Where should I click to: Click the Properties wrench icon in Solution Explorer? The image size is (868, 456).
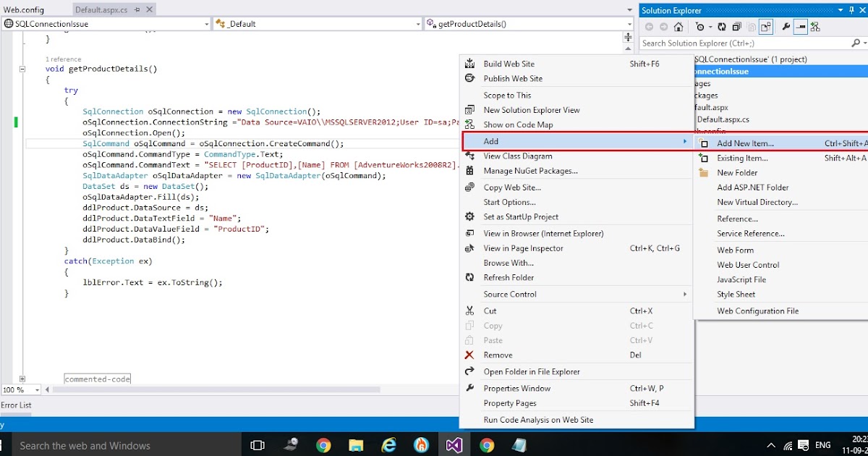point(786,26)
